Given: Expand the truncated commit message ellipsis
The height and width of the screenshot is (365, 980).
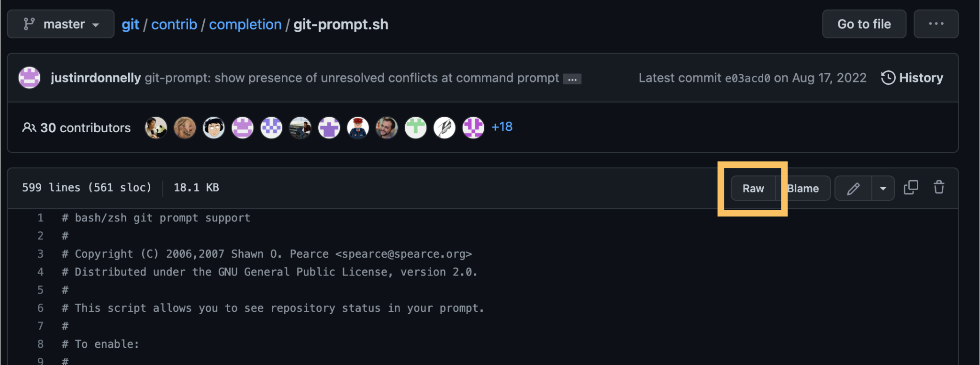Looking at the screenshot, I should point(572,79).
